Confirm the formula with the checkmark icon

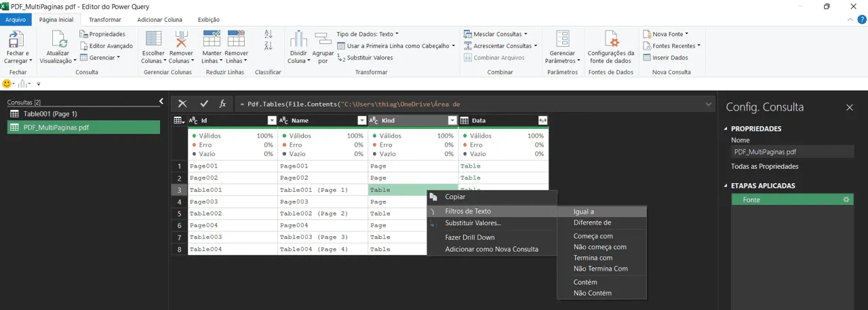(204, 104)
